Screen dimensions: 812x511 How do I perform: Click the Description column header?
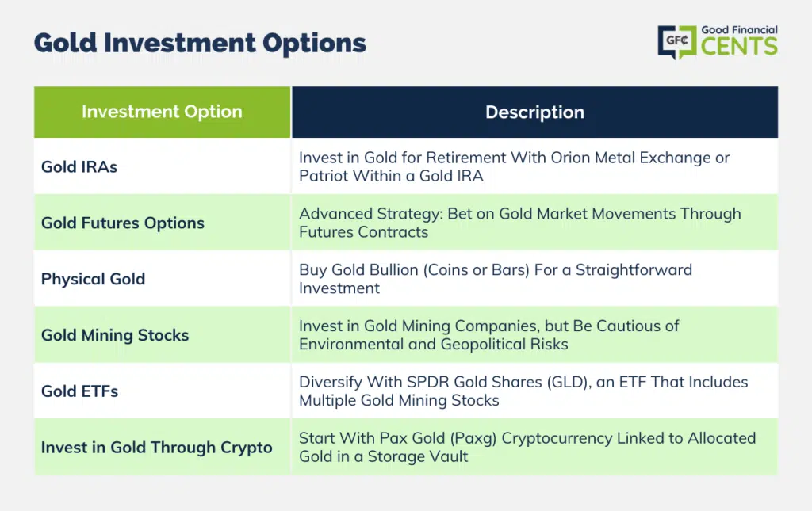coord(535,112)
